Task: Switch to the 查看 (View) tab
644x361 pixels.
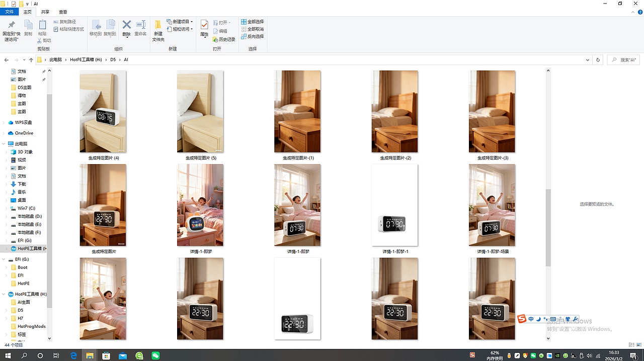Action: click(63, 12)
